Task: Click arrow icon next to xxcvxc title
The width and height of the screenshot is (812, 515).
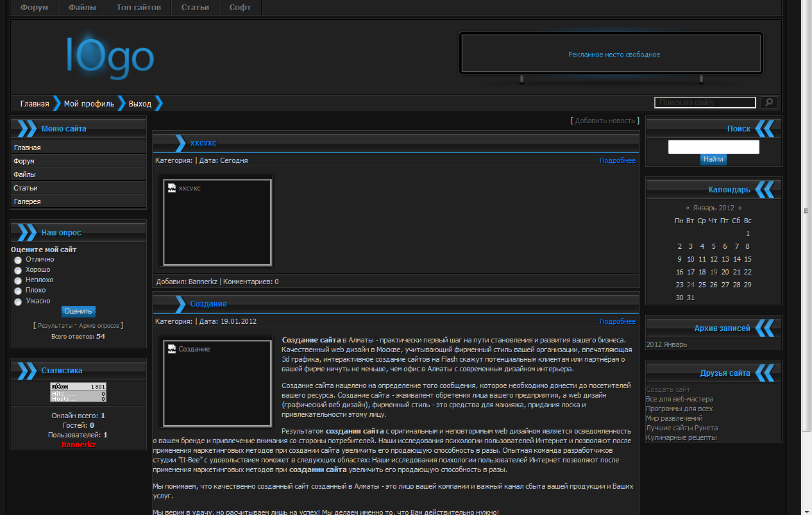Action: click(x=178, y=142)
